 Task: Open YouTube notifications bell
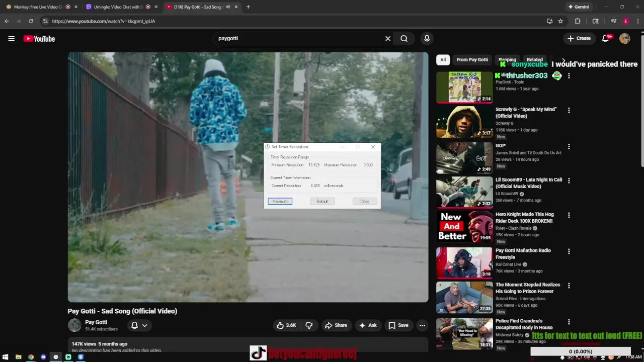(606, 38)
